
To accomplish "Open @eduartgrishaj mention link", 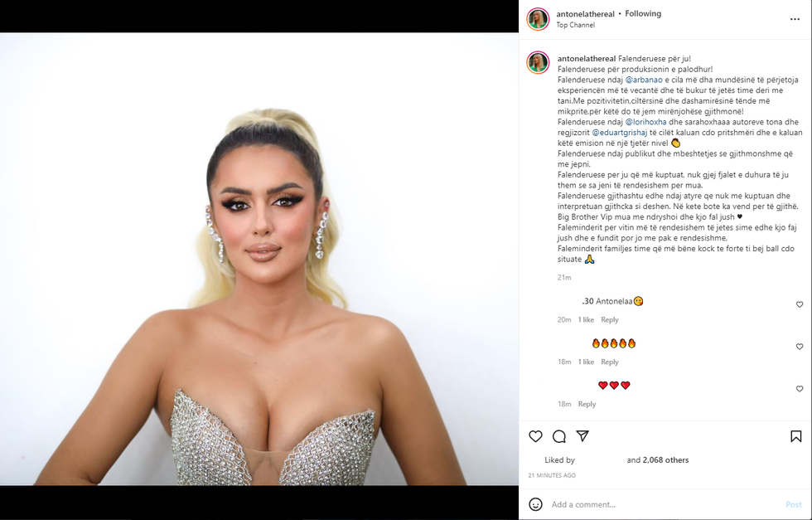I will (x=620, y=133).
